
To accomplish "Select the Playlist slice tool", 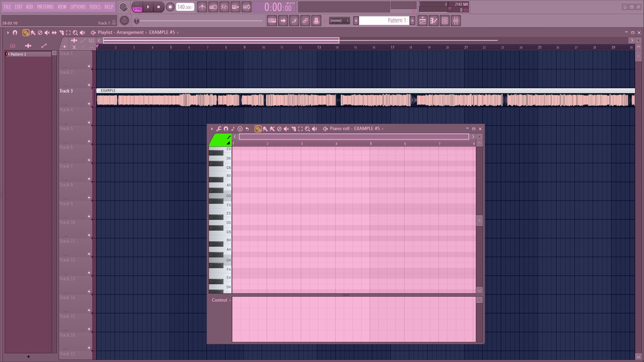I will 61,33.
